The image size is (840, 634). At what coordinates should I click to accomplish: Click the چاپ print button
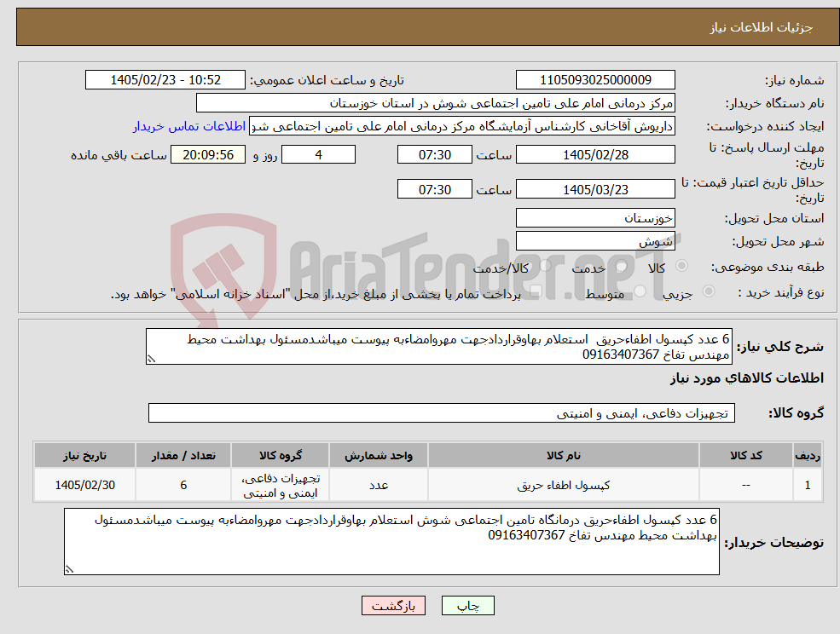pyautogui.click(x=467, y=606)
